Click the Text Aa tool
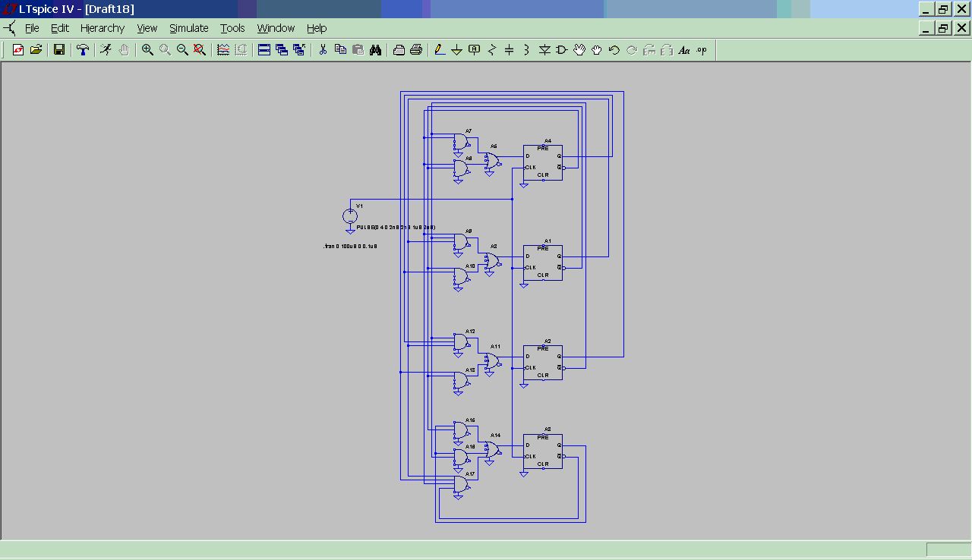The height and width of the screenshot is (560, 972). point(684,50)
